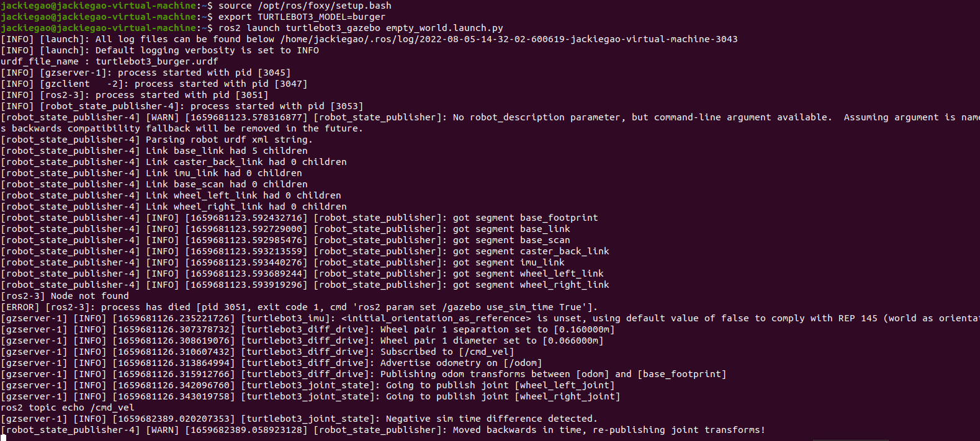980x441 pixels.
Task: Click the typed 'ros2 topic echo /cmd_vel' text
Action: tap(68, 408)
